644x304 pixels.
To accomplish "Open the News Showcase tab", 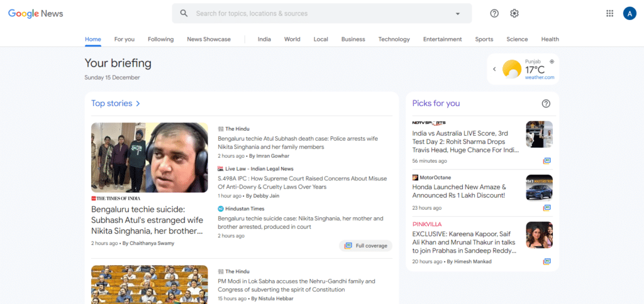I will [209, 40].
